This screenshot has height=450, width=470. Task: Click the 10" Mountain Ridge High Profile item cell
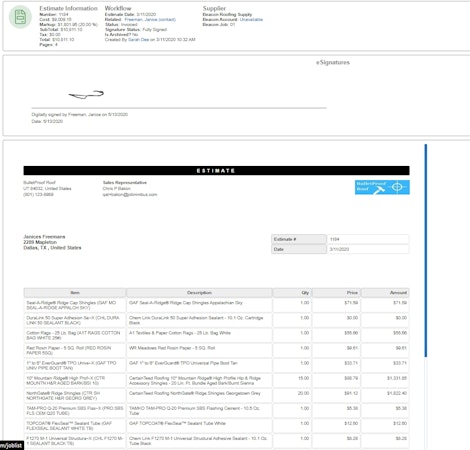coord(75,381)
